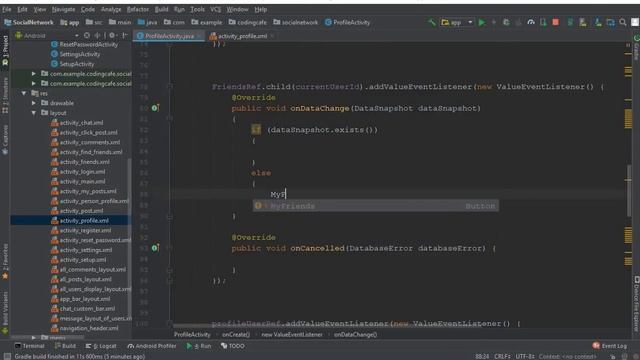
Task: Click the SettingsActivity class in tree
Action: [80, 54]
